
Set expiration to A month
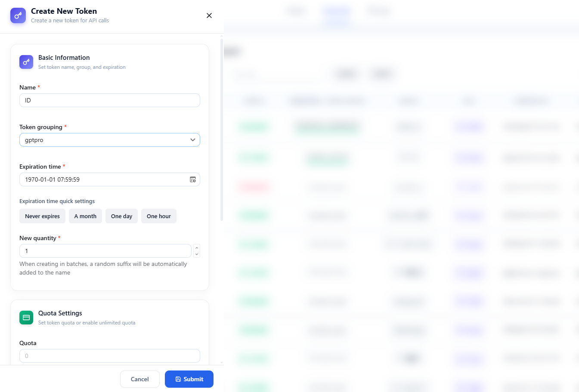click(x=85, y=216)
